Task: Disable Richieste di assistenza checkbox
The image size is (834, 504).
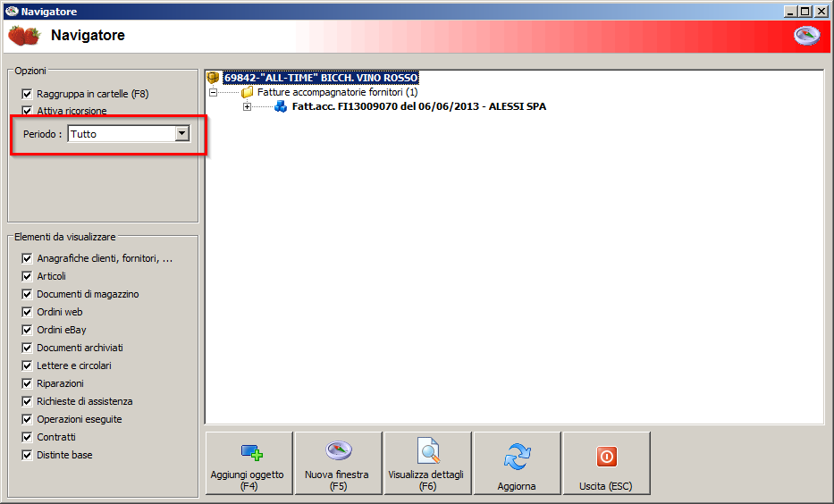Action: (x=27, y=401)
